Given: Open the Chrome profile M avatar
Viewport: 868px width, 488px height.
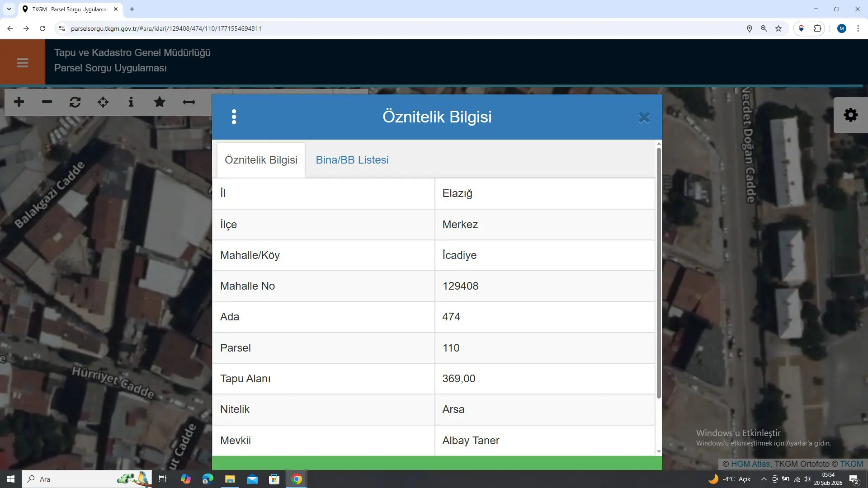Looking at the screenshot, I should tap(842, 28).
